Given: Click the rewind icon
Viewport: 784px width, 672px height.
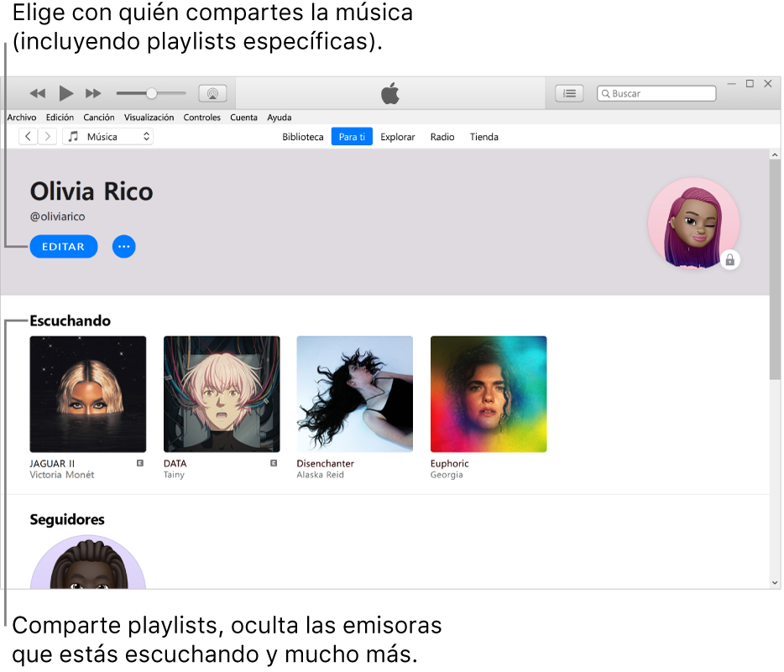Looking at the screenshot, I should [38, 93].
